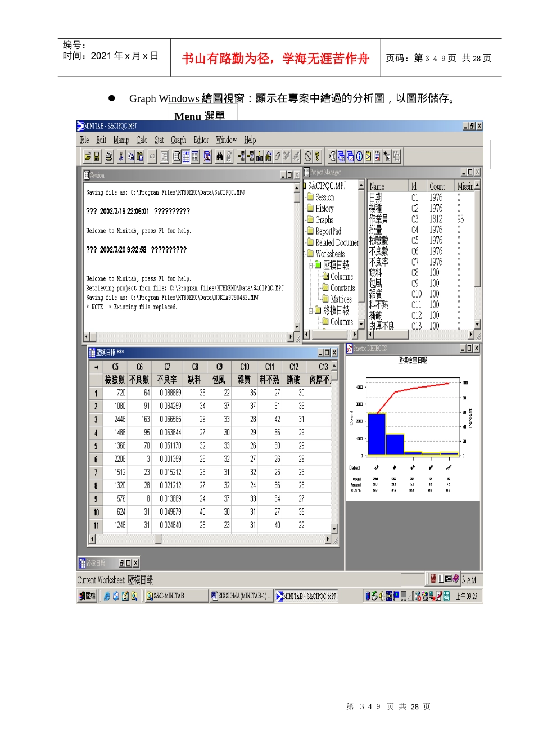Open the Editor menu
The image size is (534, 756).
(x=201, y=140)
